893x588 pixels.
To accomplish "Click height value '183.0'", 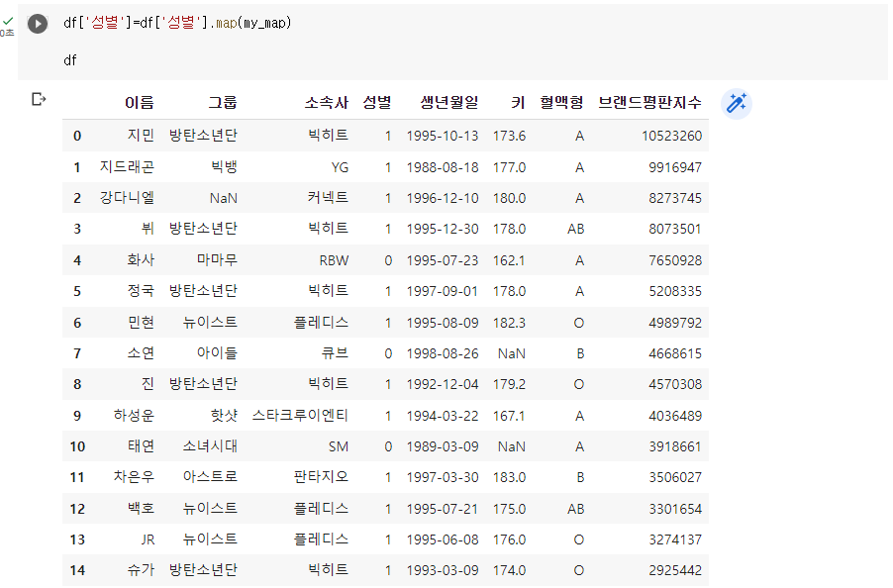I will click(509, 477).
